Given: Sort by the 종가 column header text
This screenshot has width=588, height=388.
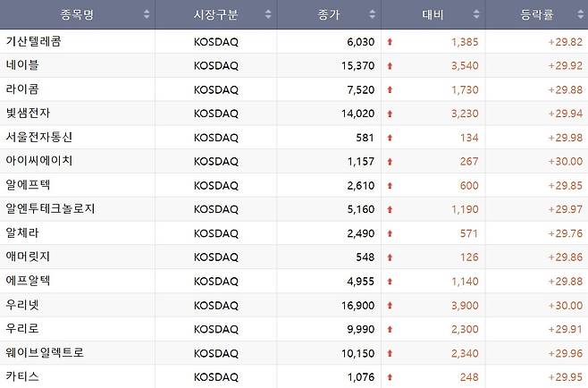Looking at the screenshot, I should tap(329, 14).
